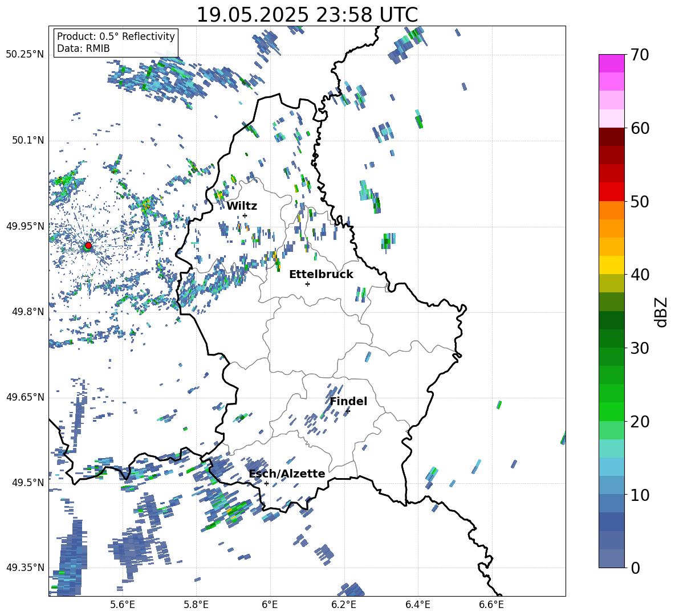Click the Esch/Alzette city label
This screenshot has height=616, width=675.
click(287, 474)
